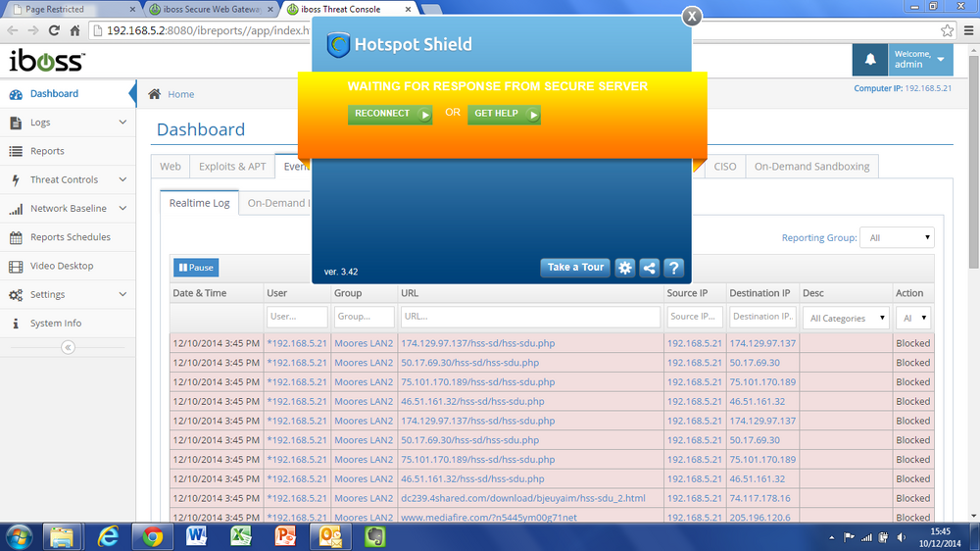Switch to the Exploits & APT tab

coord(232,167)
